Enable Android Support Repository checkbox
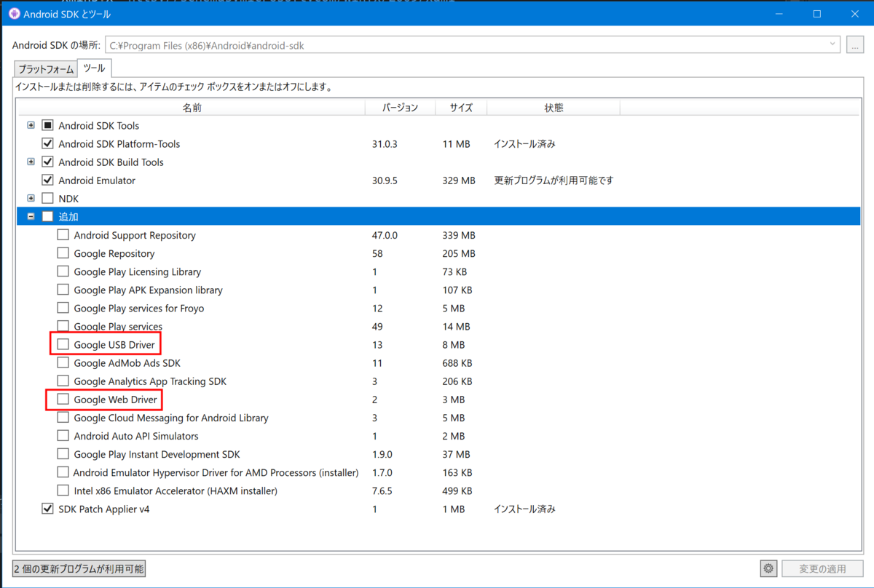Image resolution: width=874 pixels, height=588 pixels. (x=63, y=235)
